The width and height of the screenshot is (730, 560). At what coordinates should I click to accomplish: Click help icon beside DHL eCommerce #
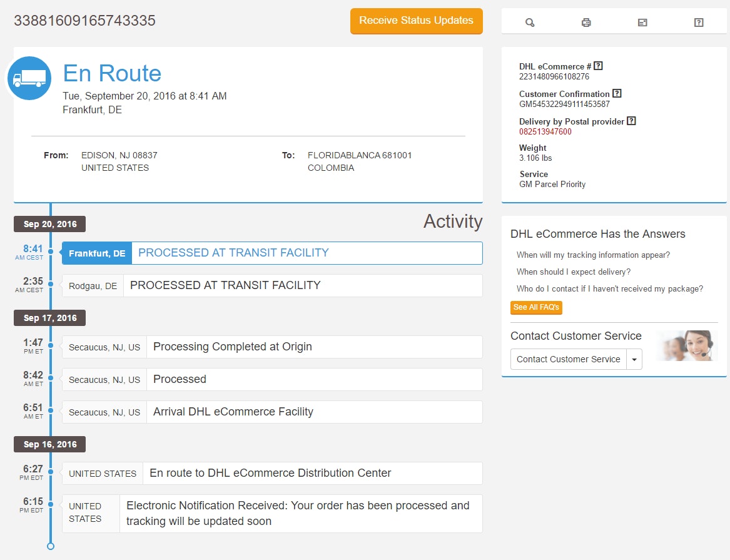click(598, 66)
